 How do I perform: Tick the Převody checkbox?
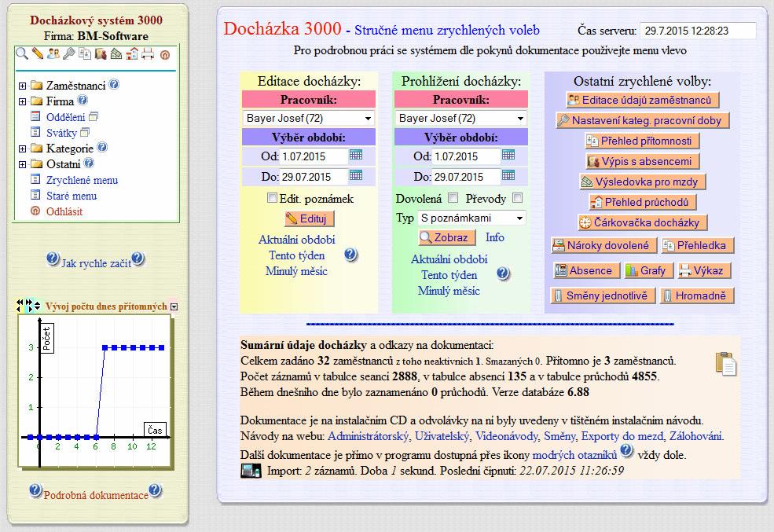coord(517,198)
